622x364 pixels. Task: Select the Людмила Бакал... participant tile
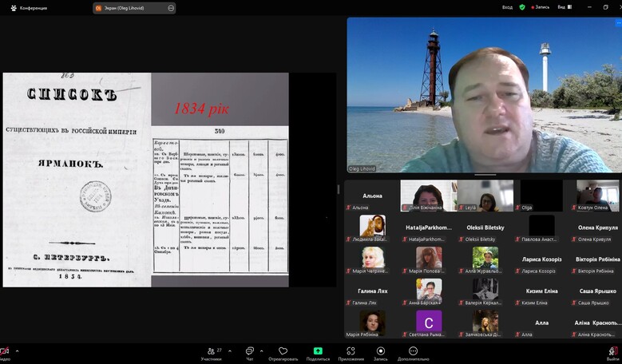point(372,227)
